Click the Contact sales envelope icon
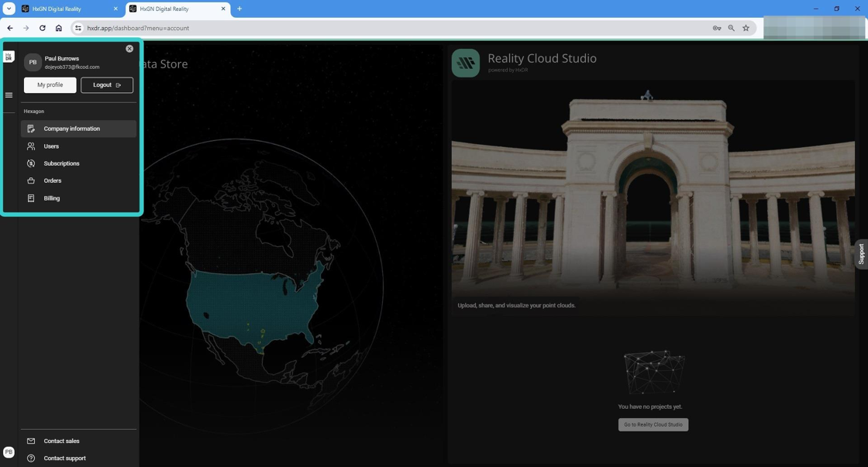 [x=31, y=441]
